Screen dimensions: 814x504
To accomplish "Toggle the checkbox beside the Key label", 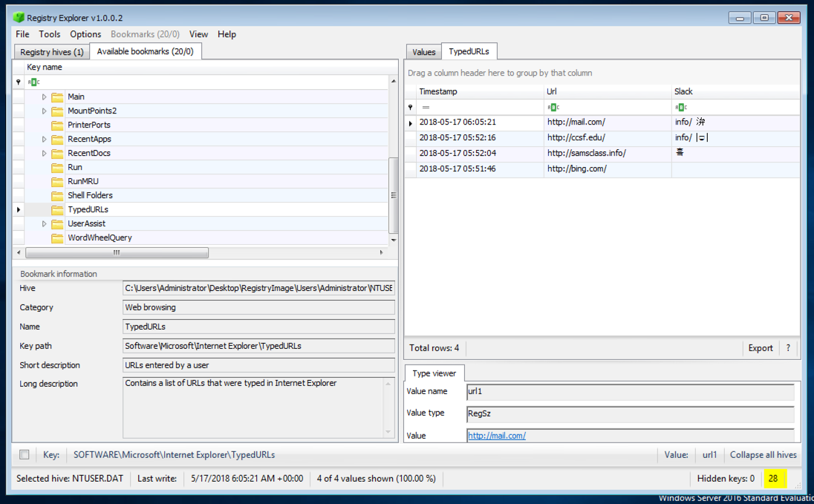I will tap(25, 455).
